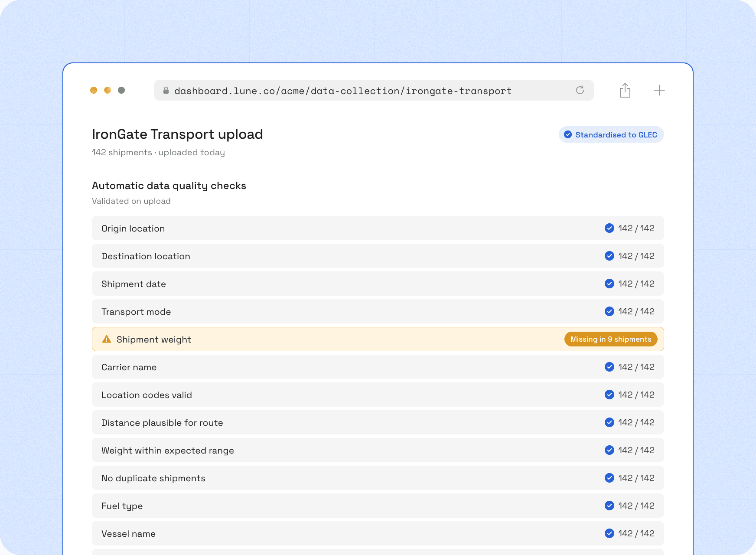This screenshot has width=756, height=555.
Task: Open the browser share icon
Action: 625,90
